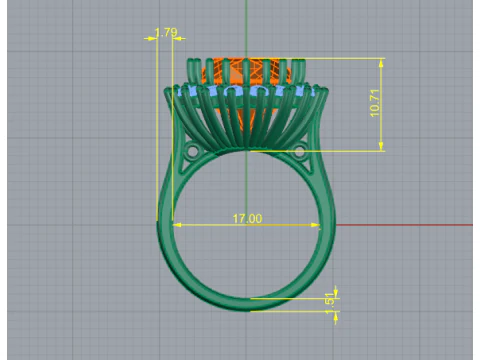Click the left circular hole on shoulder
Viewport: 480px width, 360px height.
(x=192, y=152)
